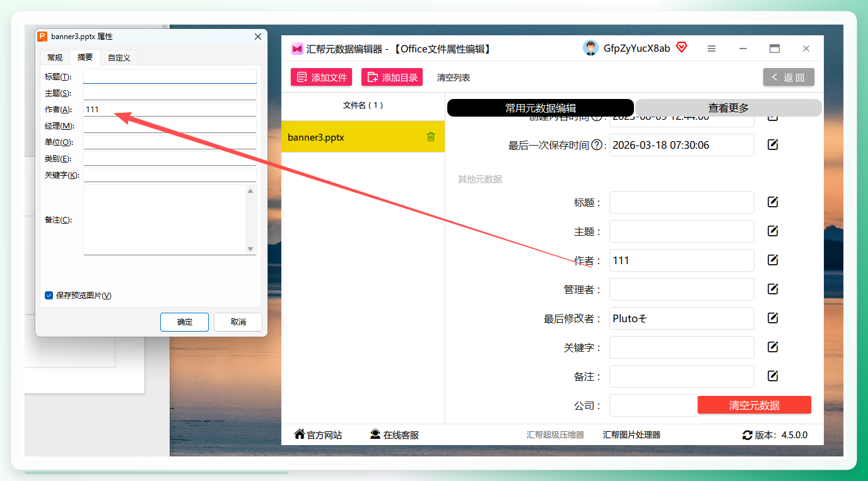
Task: Click the 类别(E) input field
Action: pyautogui.click(x=170, y=158)
